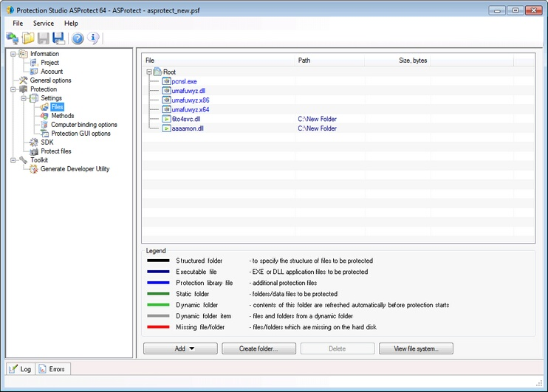Collapse the Settings tree node

point(24,98)
